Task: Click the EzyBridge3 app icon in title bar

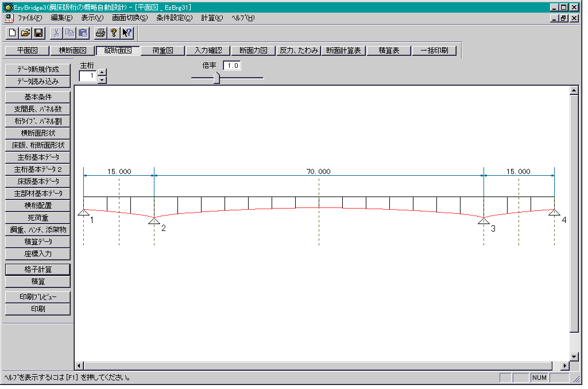Action: click(8, 7)
